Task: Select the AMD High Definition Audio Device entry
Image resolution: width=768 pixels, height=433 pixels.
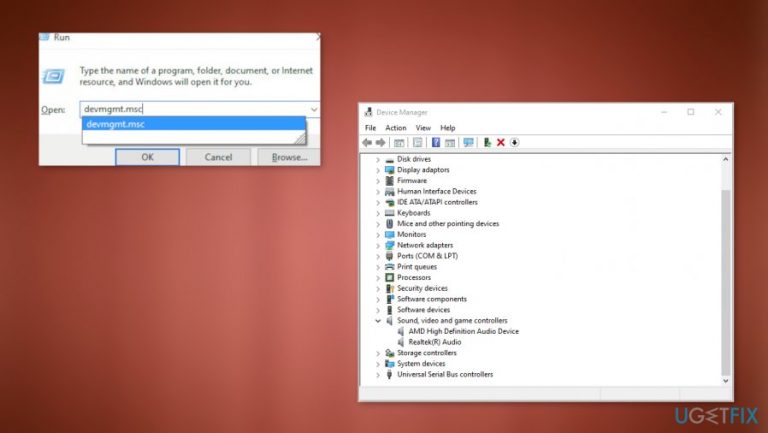Action: (463, 332)
